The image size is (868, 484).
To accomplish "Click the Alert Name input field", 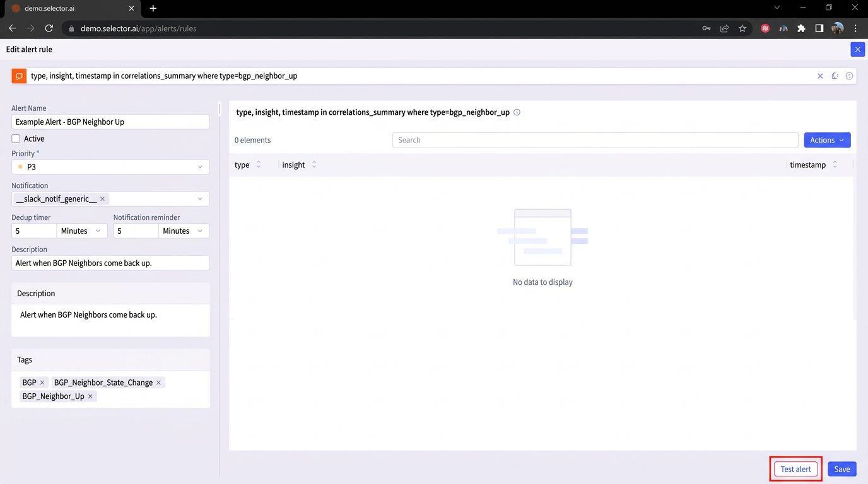I will point(110,122).
